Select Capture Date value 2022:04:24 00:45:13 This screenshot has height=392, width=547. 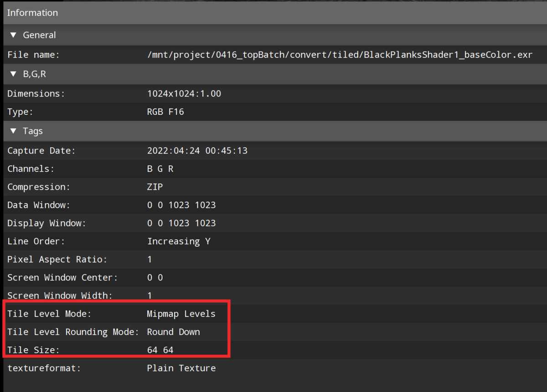coord(197,150)
